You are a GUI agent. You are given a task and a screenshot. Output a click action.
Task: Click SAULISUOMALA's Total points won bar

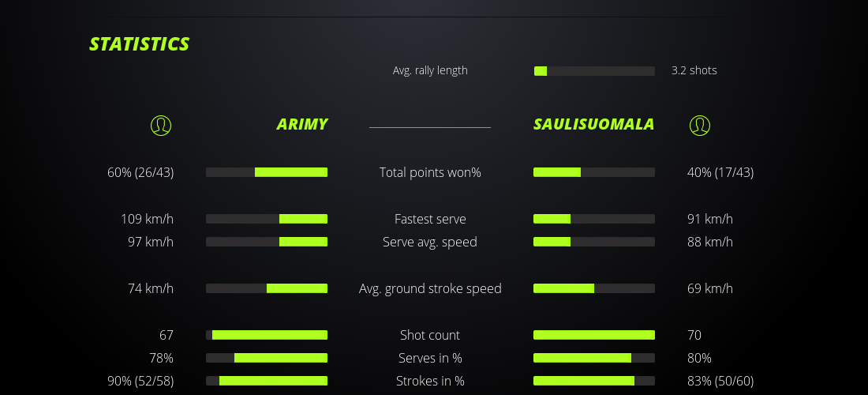click(x=594, y=172)
